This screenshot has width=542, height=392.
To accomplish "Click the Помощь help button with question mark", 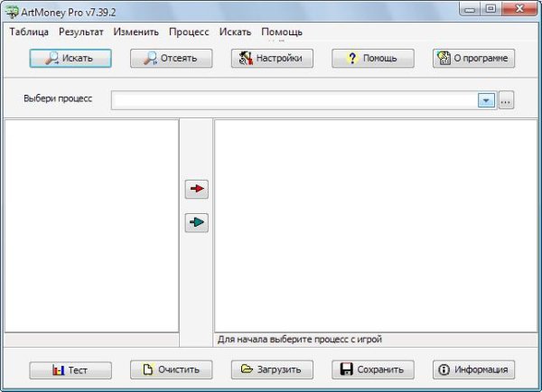I will [373, 58].
